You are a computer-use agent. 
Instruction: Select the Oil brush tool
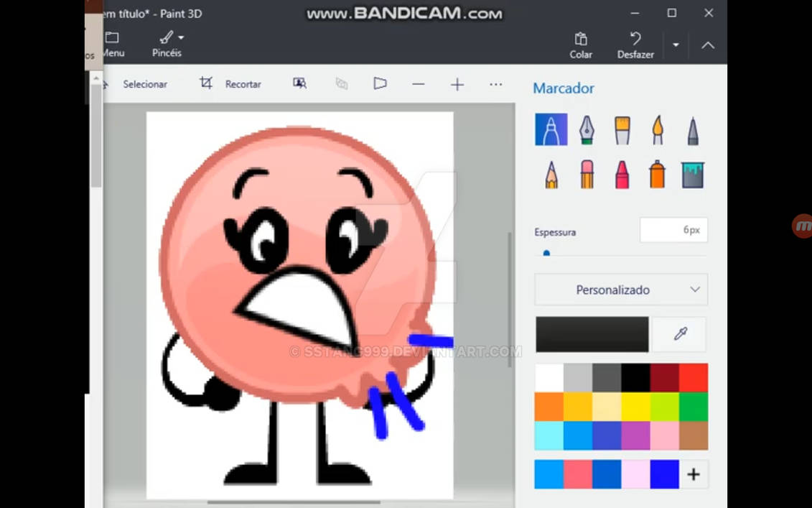coord(622,129)
